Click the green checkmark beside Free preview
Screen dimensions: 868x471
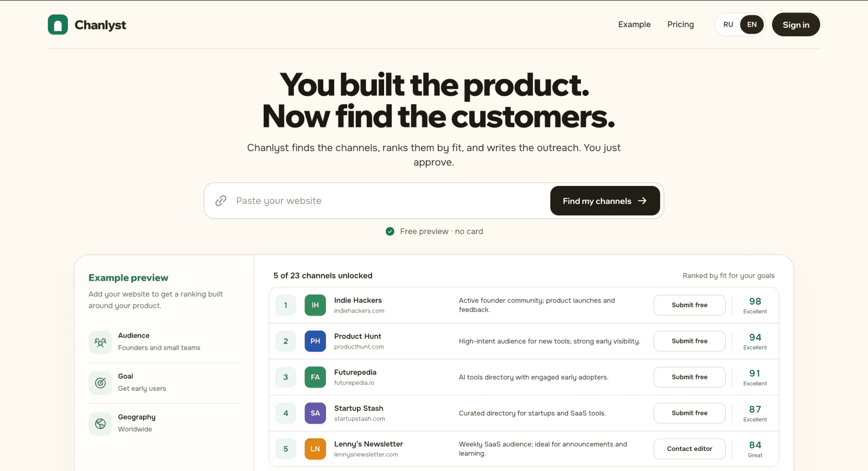click(390, 231)
